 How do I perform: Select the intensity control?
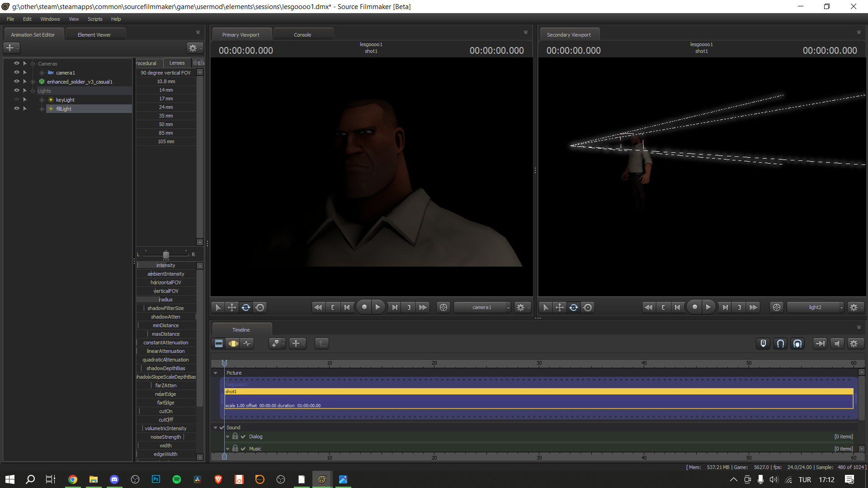point(166,265)
